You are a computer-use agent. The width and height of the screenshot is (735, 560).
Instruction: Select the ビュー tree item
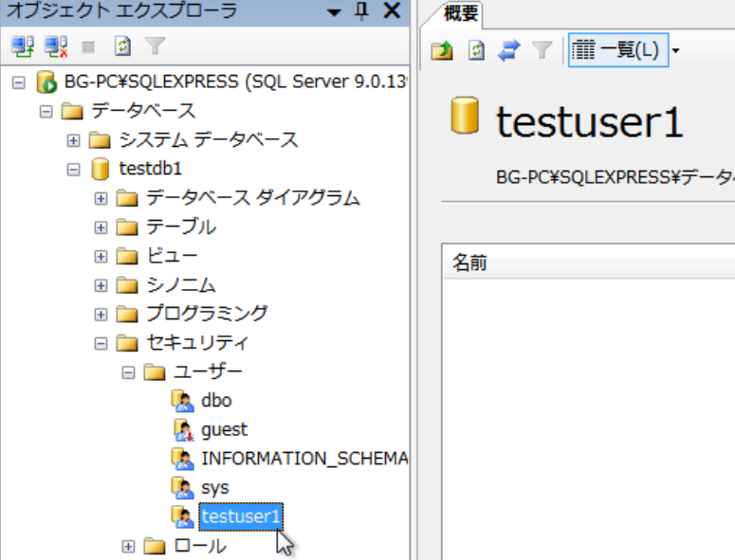(172, 256)
